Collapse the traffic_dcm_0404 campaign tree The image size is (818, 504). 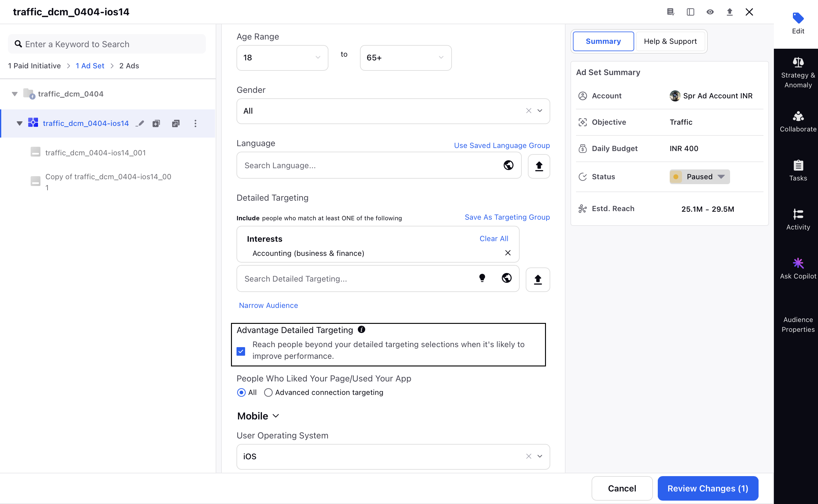[15, 94]
